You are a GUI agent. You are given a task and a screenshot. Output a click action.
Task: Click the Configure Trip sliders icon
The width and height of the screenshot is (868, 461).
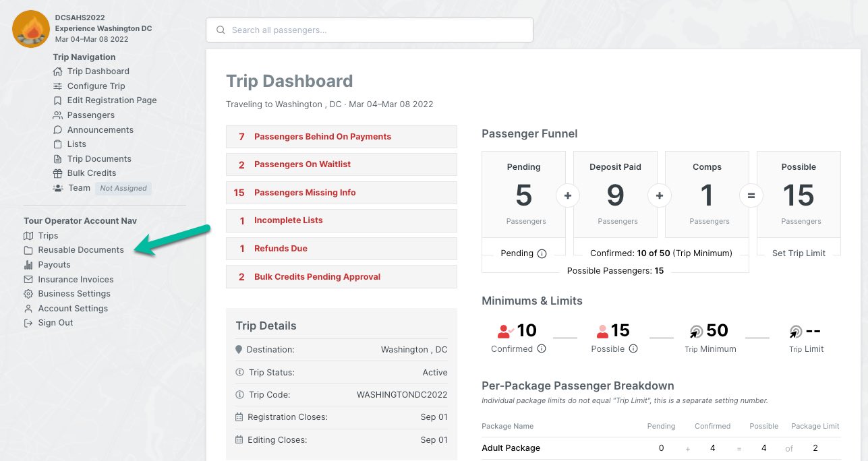coord(58,86)
